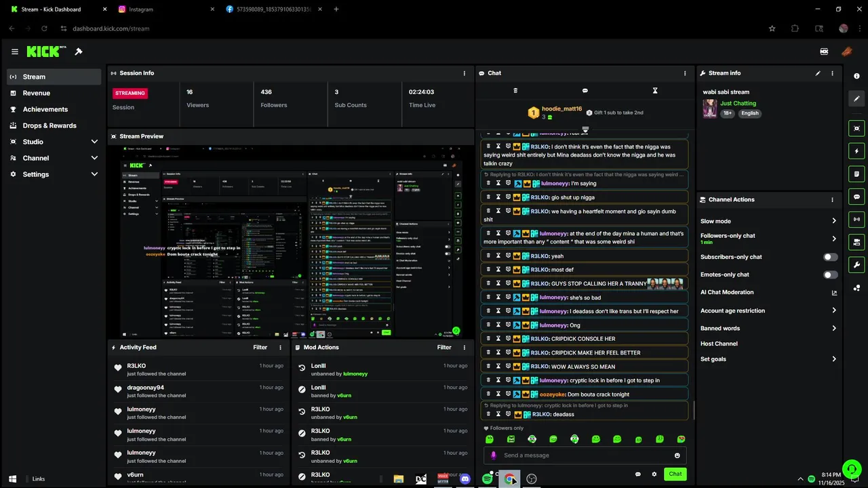868x488 pixels.
Task: Click the Send a message field
Action: tap(585, 455)
